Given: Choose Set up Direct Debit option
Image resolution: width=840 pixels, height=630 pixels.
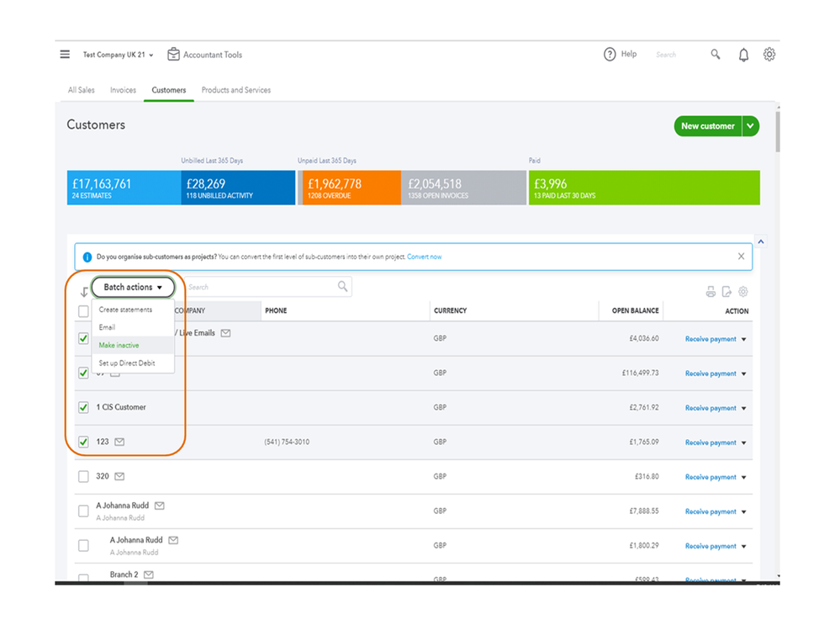Looking at the screenshot, I should 133,363.
